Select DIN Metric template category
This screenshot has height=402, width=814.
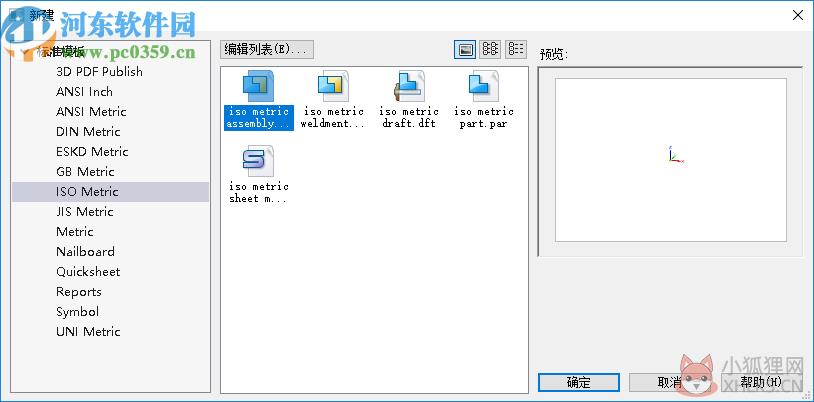tap(88, 132)
